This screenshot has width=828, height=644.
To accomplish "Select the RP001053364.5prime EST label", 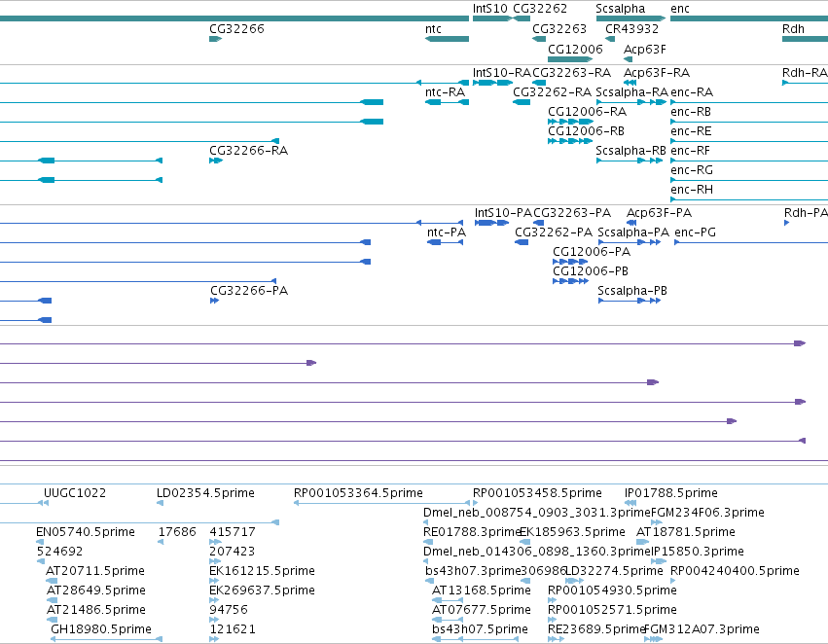I will pyautogui.click(x=358, y=493).
